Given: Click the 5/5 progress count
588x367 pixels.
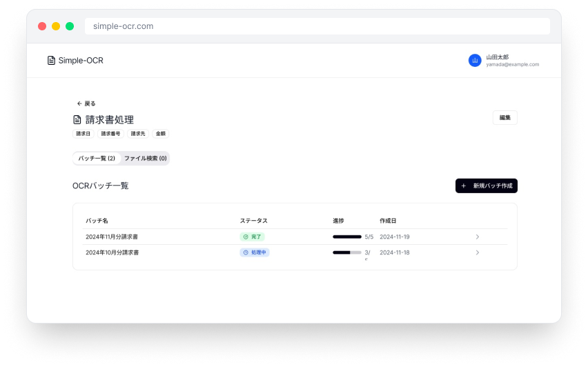Looking at the screenshot, I should (x=369, y=237).
